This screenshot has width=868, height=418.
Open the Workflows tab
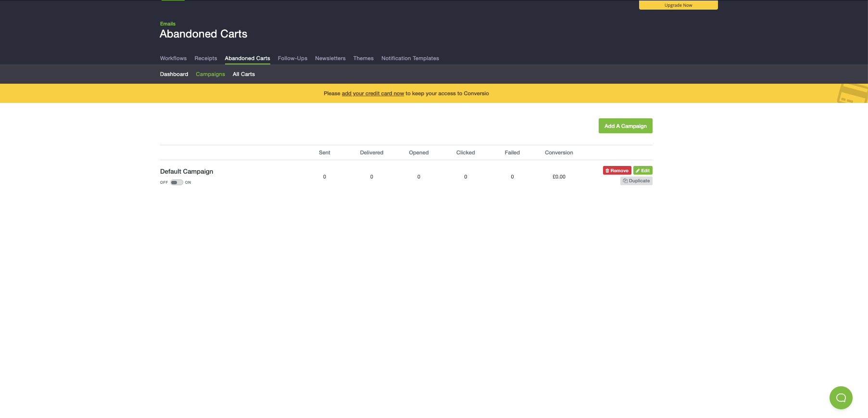point(173,58)
